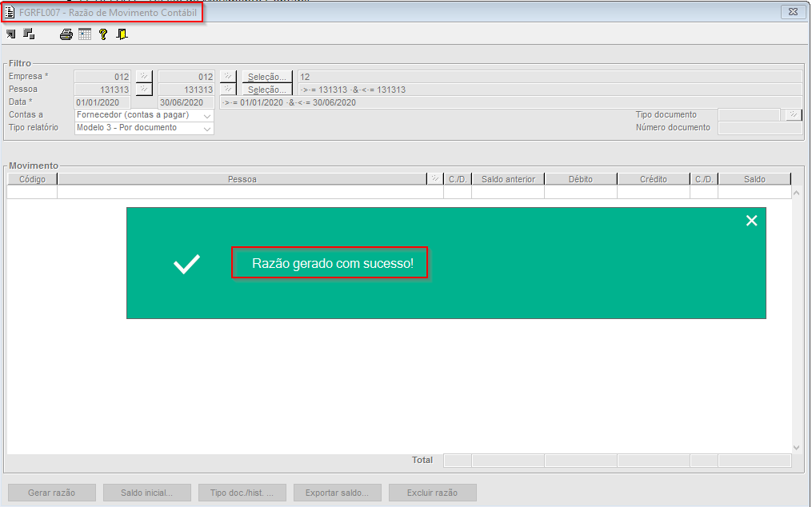Click Empresa selection field showing 12
This screenshot has width=812, height=507.
click(x=550, y=77)
